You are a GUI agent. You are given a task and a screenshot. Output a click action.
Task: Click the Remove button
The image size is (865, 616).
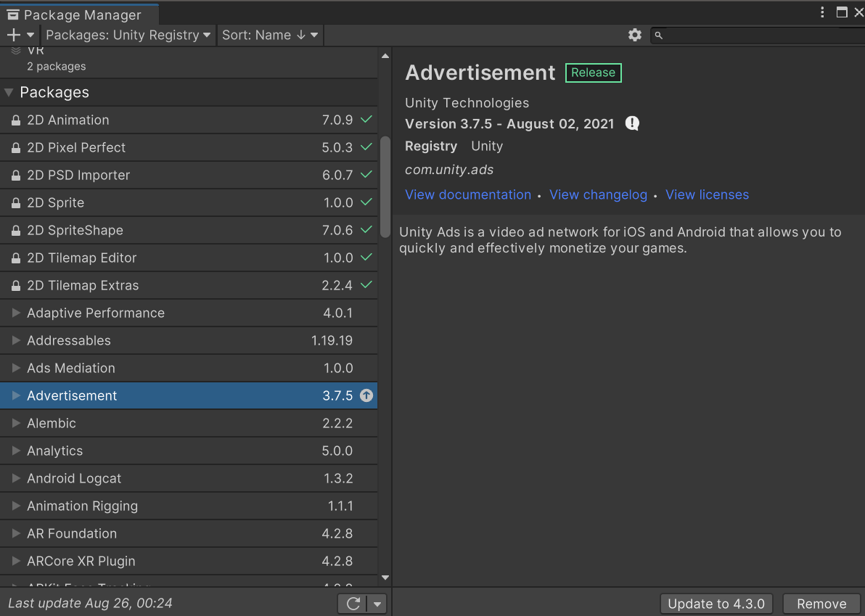coord(821,604)
